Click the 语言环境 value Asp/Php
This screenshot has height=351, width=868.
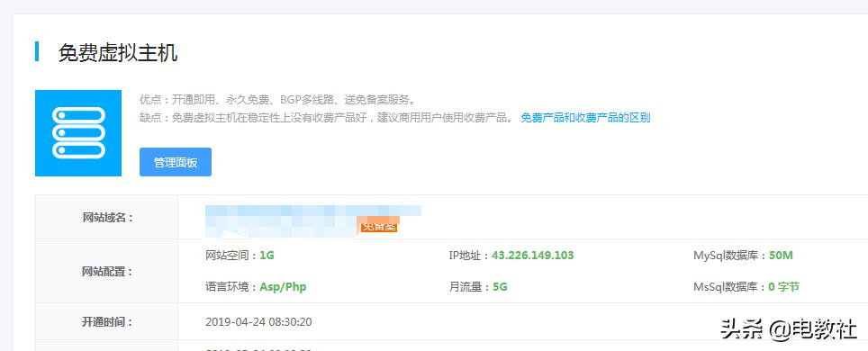283,287
